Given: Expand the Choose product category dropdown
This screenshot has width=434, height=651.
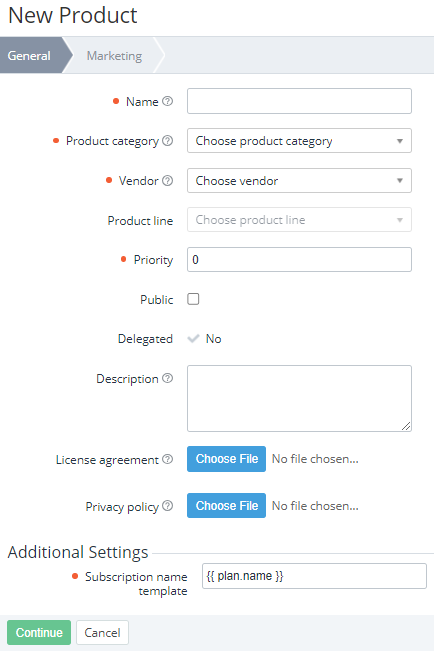Looking at the screenshot, I should point(299,141).
